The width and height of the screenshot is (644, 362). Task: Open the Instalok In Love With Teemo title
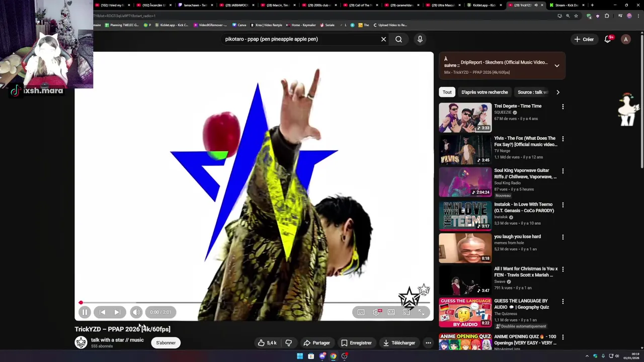click(524, 208)
